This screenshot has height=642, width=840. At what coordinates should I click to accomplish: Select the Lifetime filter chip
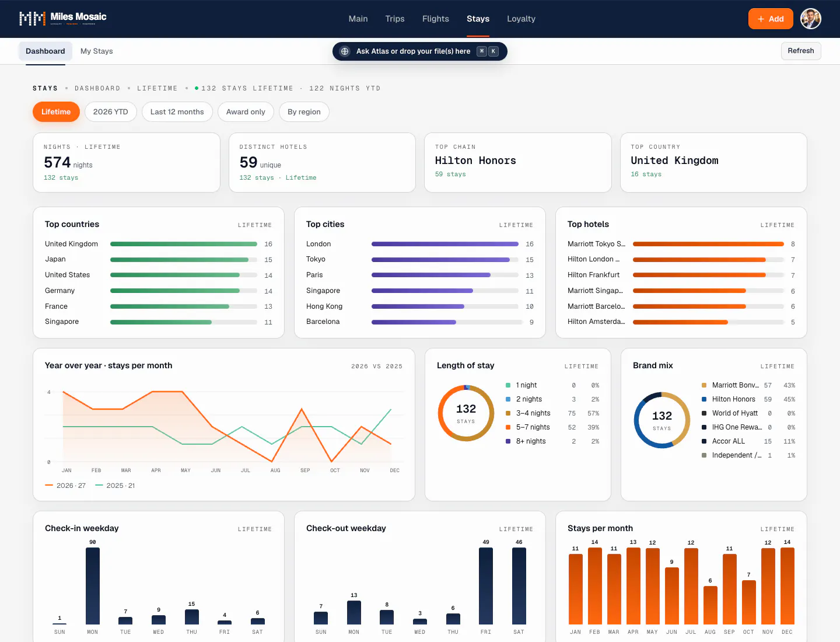coord(56,112)
